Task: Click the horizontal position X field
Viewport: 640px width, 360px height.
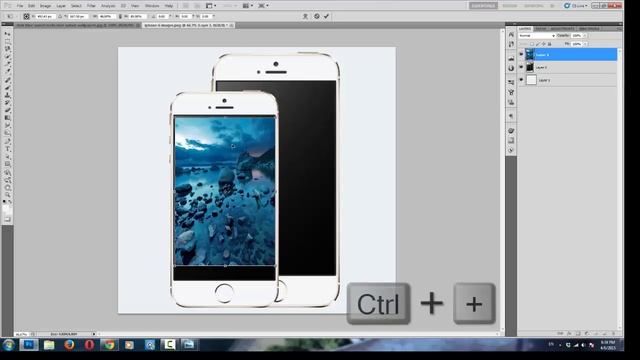Action: point(46,16)
